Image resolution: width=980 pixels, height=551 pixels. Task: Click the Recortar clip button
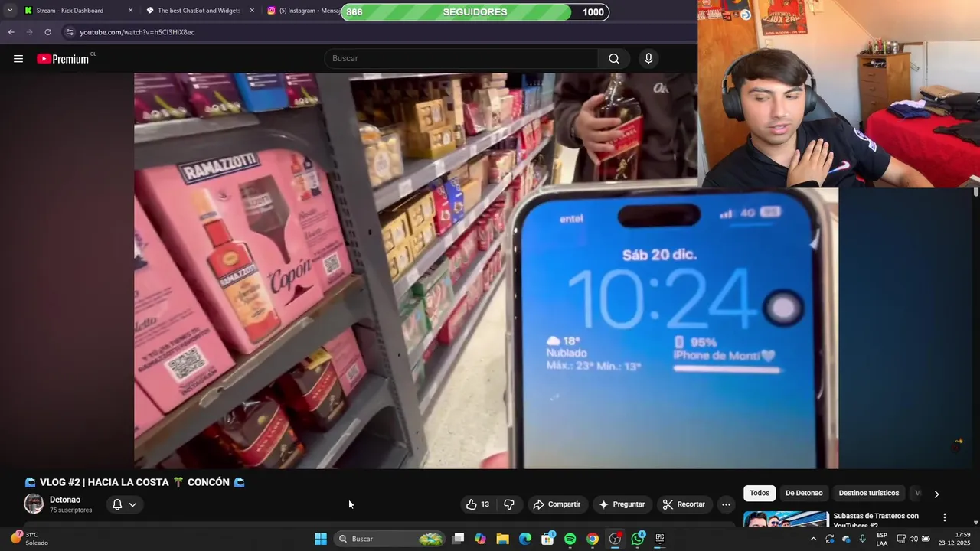(x=684, y=504)
